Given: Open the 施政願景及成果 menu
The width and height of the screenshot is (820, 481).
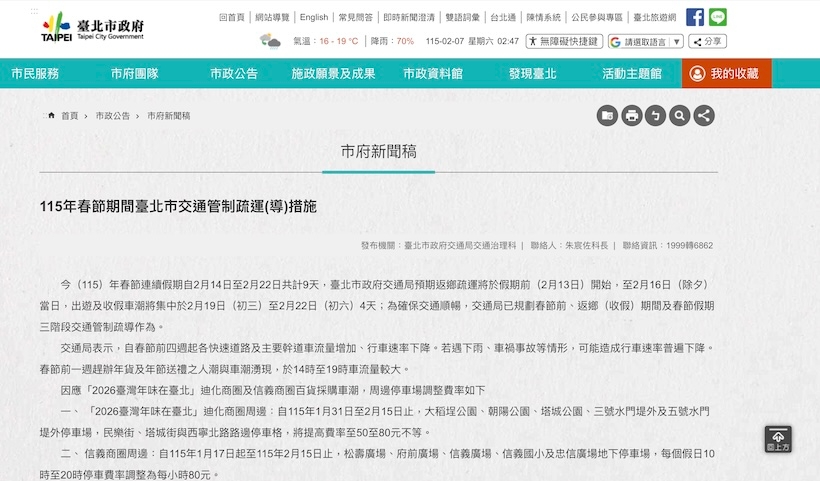Looking at the screenshot, I should click(333, 74).
